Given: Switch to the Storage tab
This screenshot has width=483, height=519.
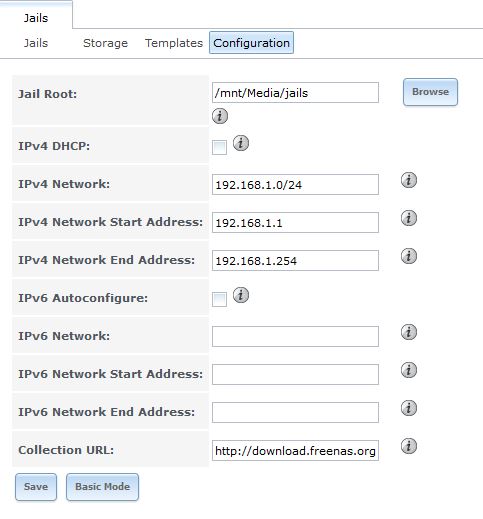Looking at the screenshot, I should click(x=105, y=43).
